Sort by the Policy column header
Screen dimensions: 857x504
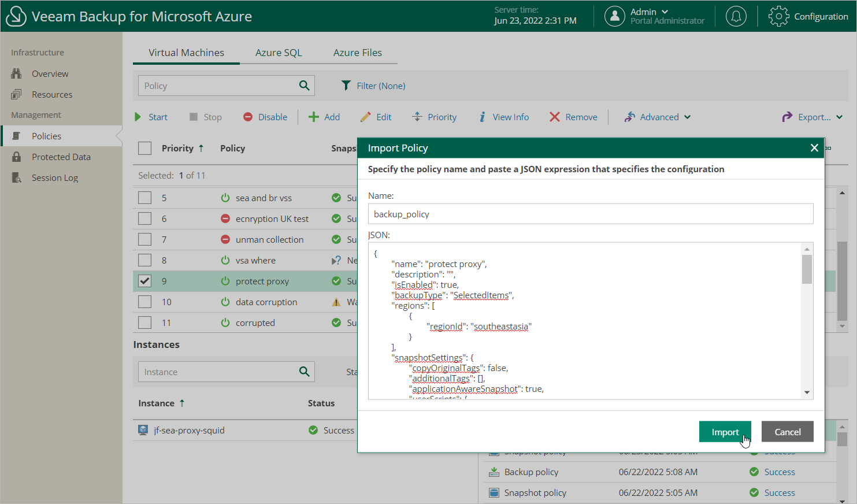(x=232, y=149)
